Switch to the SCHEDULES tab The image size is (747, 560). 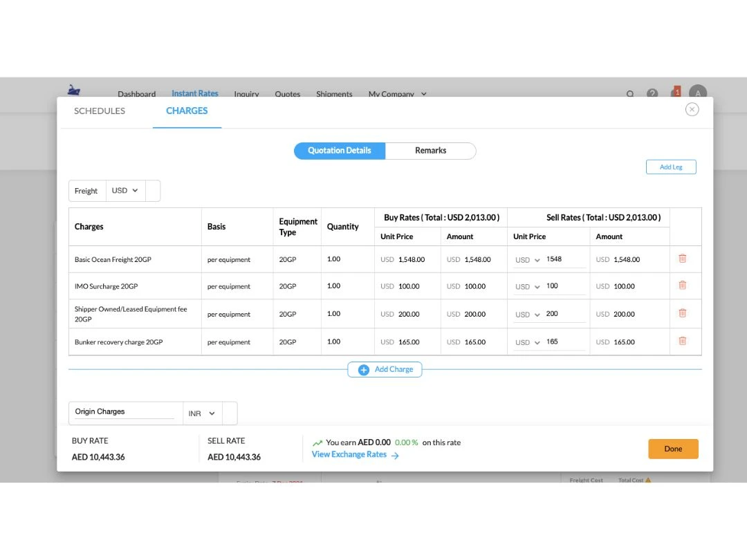pos(100,111)
